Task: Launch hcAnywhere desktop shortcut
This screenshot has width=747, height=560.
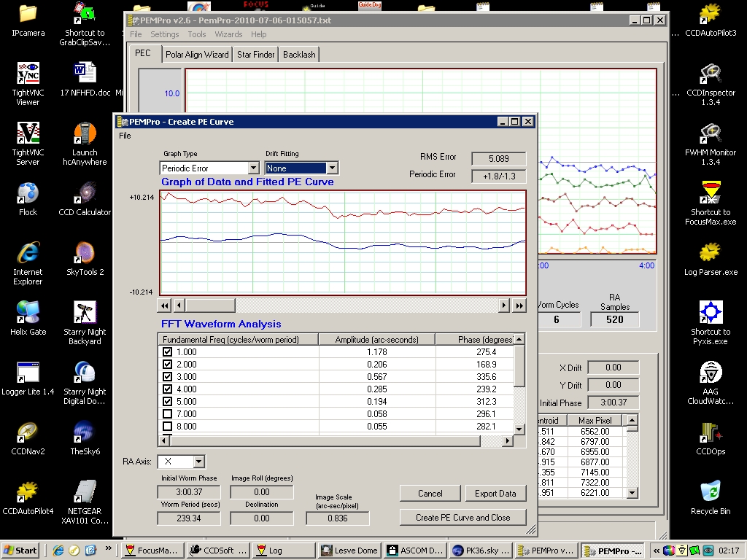Action: pos(85,144)
